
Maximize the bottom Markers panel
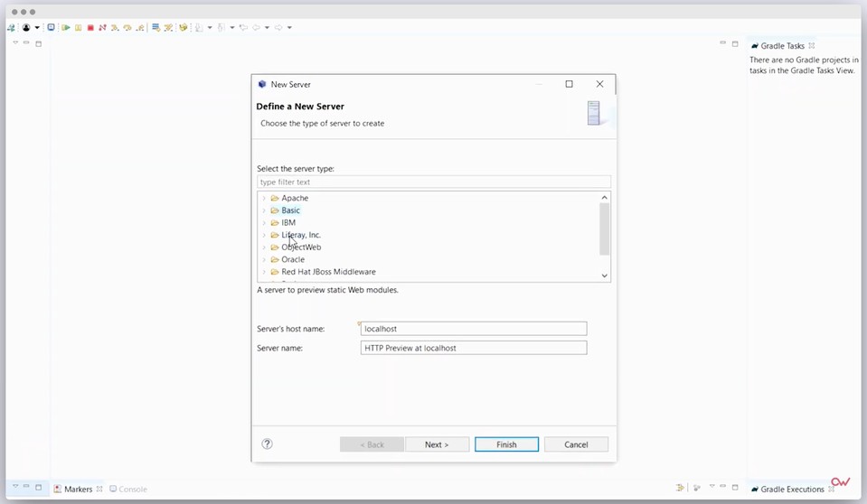(x=735, y=488)
